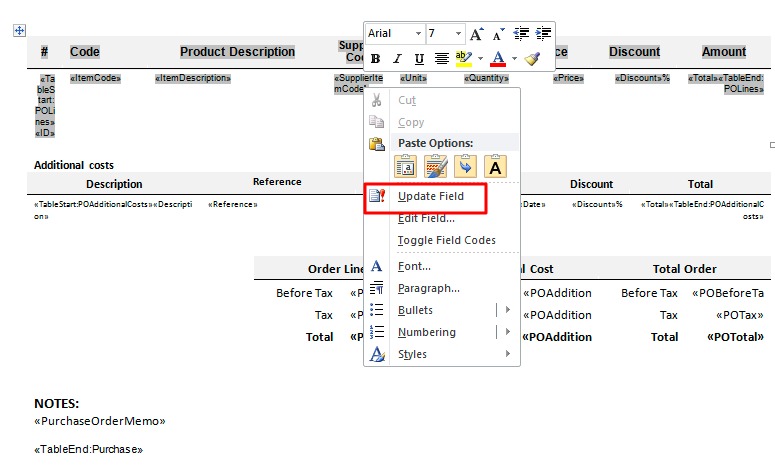Open the Paragraph... dialog from the menu
This screenshot has width=775, height=472.
428,288
